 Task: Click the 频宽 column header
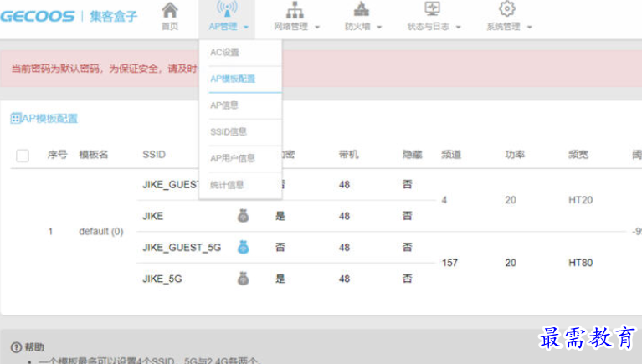(578, 155)
